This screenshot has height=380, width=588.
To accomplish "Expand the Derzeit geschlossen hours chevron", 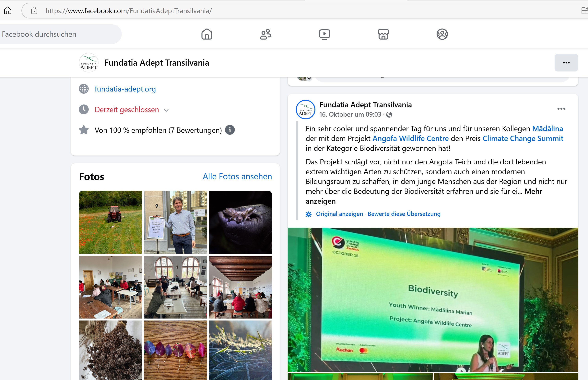I will click(167, 110).
